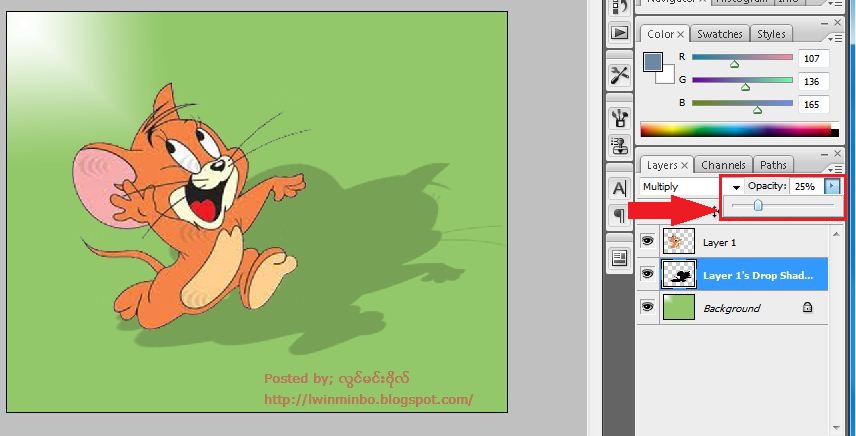Click the foreground color swatch
The height and width of the screenshot is (436, 856).
click(653, 62)
